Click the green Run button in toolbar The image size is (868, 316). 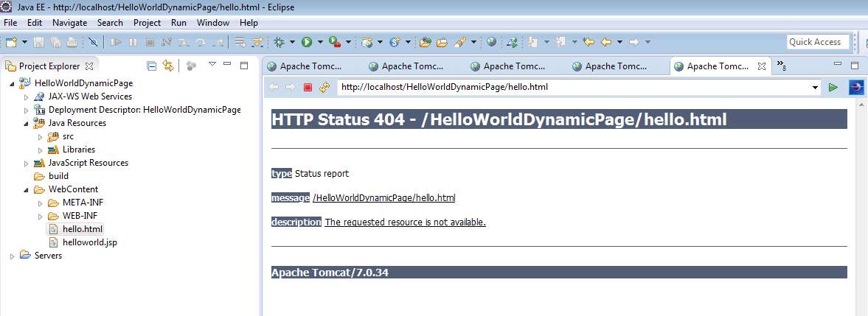click(x=306, y=42)
